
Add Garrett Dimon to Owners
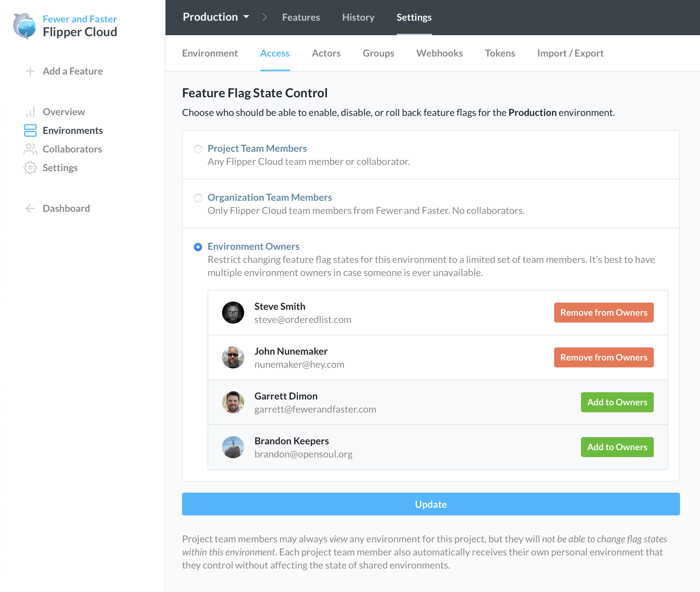pyautogui.click(x=617, y=402)
